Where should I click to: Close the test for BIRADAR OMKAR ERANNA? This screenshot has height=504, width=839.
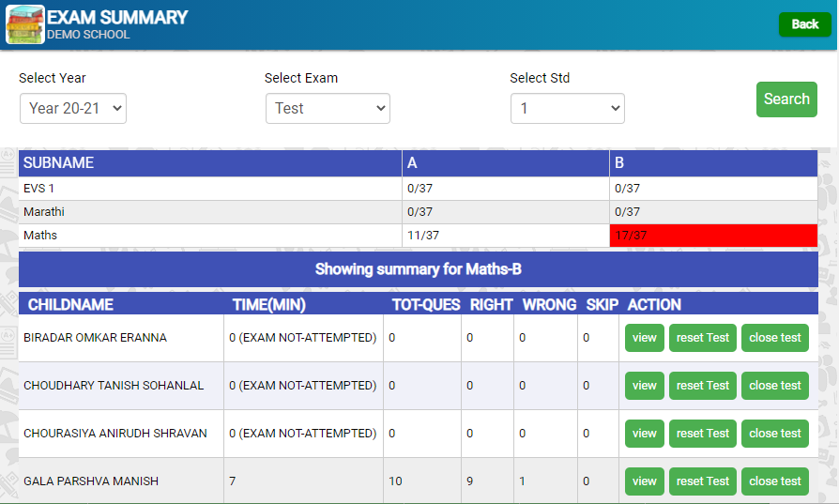(x=775, y=338)
